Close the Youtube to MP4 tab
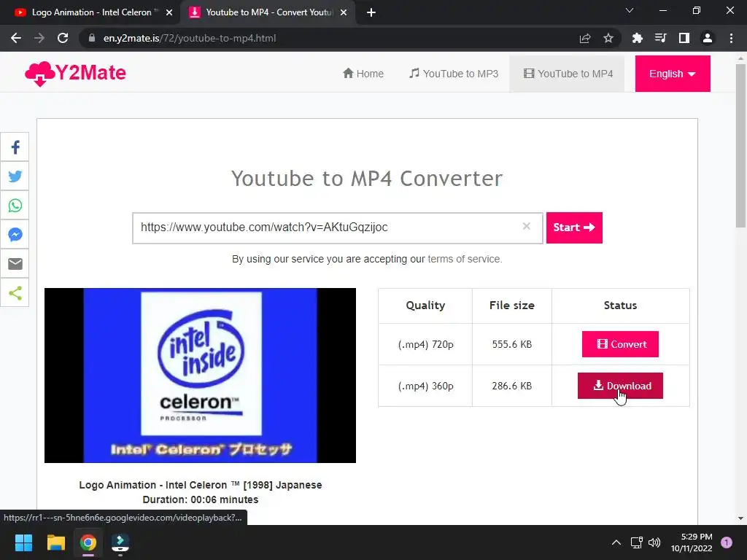The width and height of the screenshot is (747, 560). click(344, 12)
